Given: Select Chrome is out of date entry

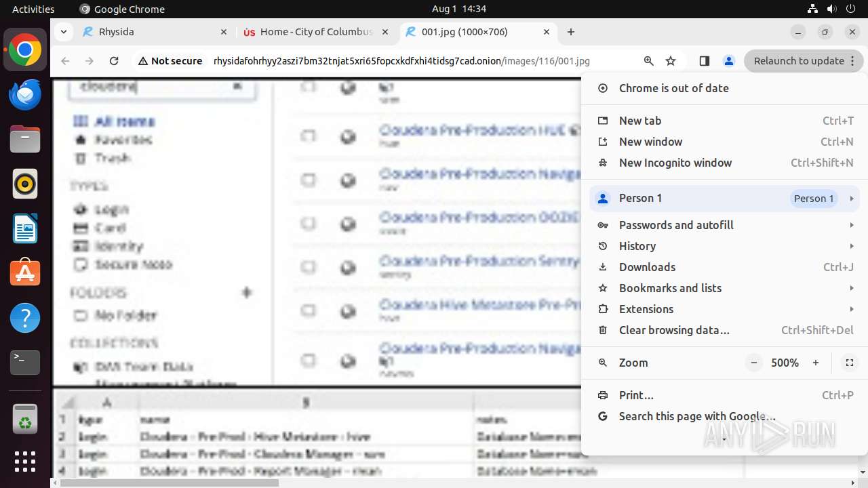Looking at the screenshot, I should (x=724, y=88).
